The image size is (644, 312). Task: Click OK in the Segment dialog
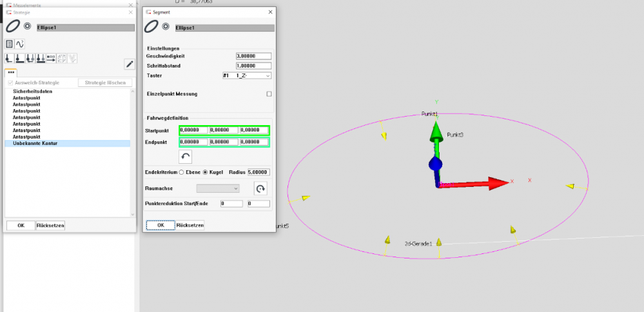click(160, 225)
